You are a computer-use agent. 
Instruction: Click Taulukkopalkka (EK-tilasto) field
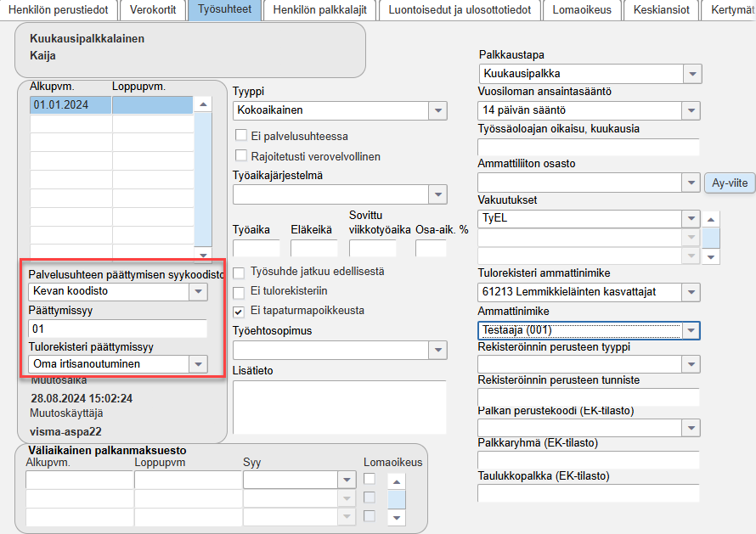(x=588, y=493)
